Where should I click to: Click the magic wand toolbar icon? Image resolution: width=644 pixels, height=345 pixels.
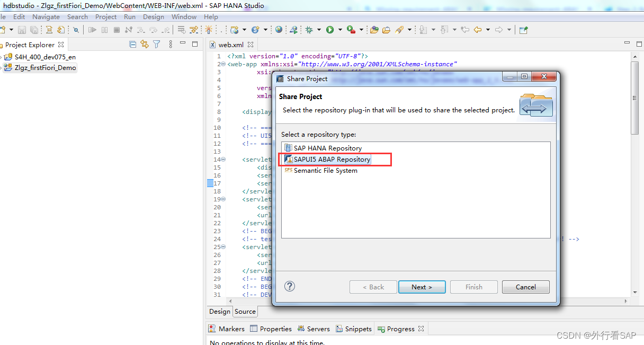click(209, 30)
